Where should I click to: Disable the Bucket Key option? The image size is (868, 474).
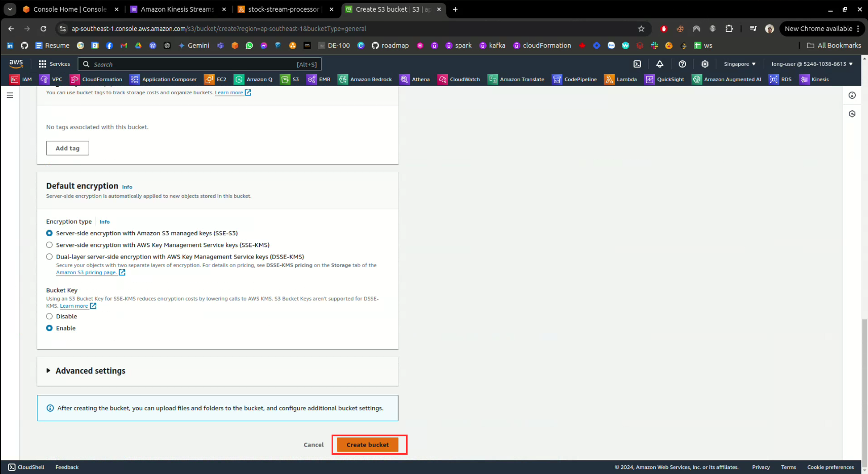click(x=50, y=316)
